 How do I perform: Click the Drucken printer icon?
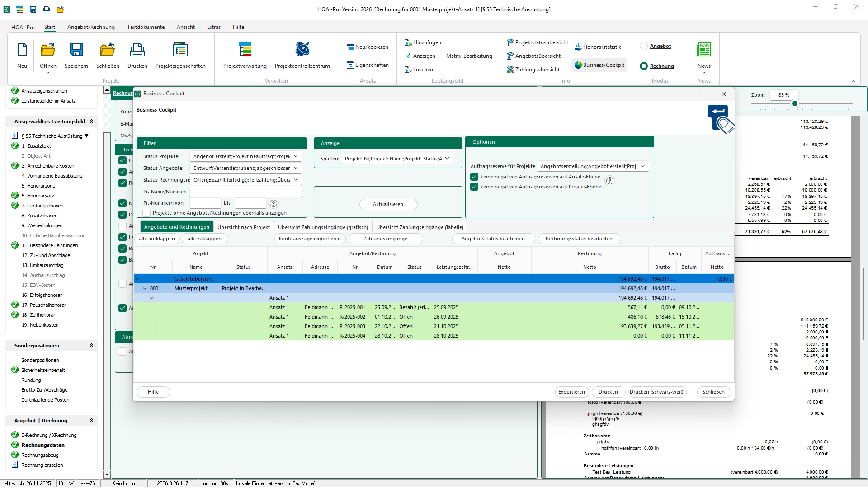[137, 50]
